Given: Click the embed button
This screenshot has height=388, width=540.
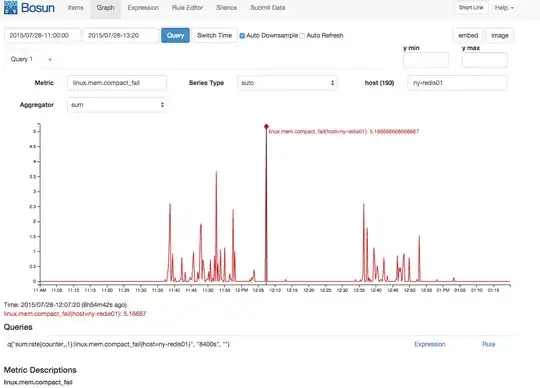Looking at the screenshot, I should coord(468,35).
